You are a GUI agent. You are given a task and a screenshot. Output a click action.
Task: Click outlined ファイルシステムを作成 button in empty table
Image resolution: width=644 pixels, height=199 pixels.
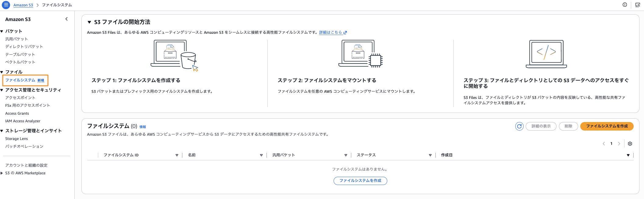(x=360, y=181)
